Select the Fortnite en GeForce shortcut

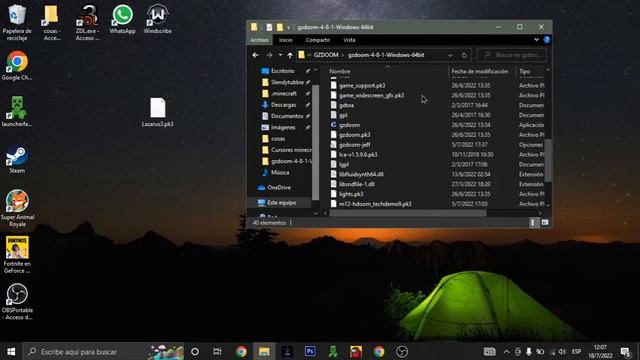(17, 255)
